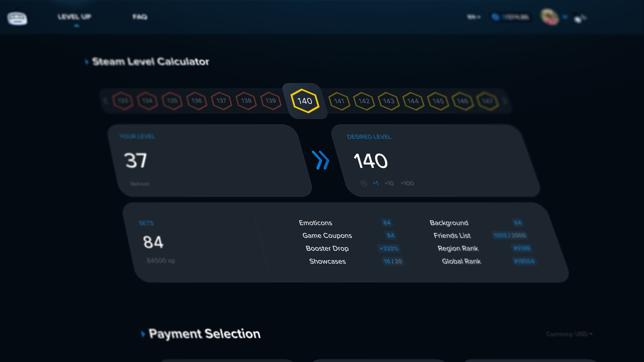644x362 pixels.
Task: Open the FAQ menu item
Action: [140, 17]
